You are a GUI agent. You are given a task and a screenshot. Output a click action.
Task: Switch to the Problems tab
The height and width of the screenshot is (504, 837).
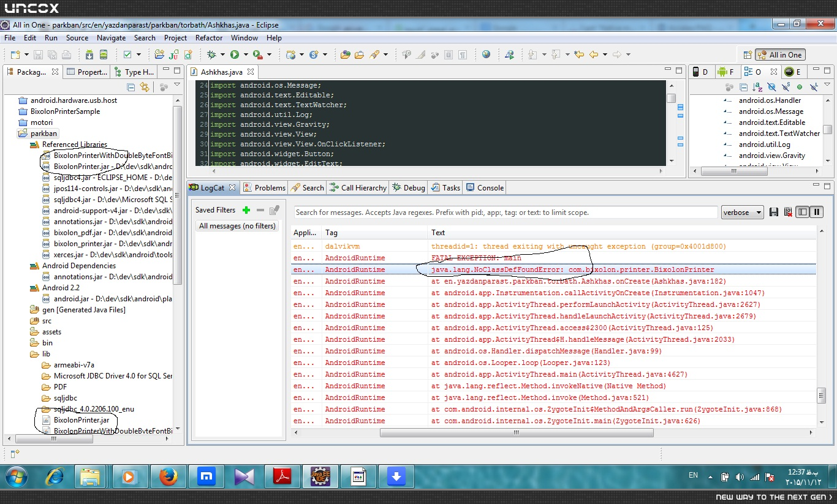[264, 187]
